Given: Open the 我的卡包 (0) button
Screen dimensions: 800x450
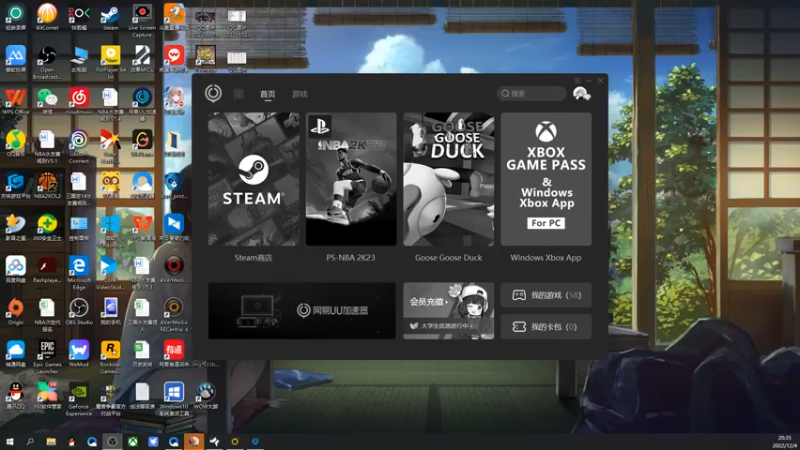Looking at the screenshot, I should click(x=546, y=327).
